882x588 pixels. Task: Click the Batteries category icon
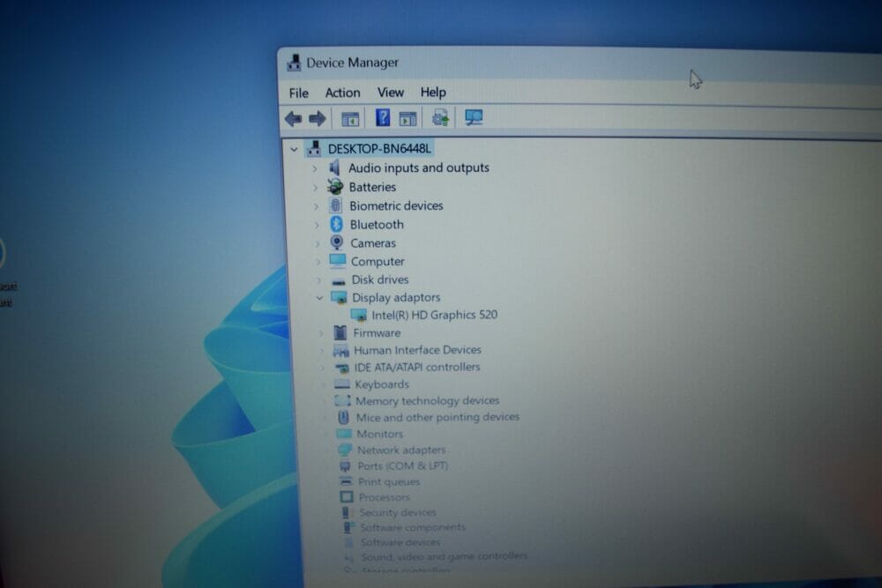point(335,187)
